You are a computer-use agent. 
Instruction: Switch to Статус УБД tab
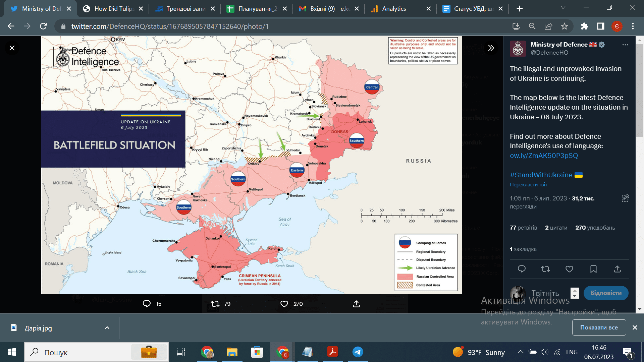coord(473,9)
